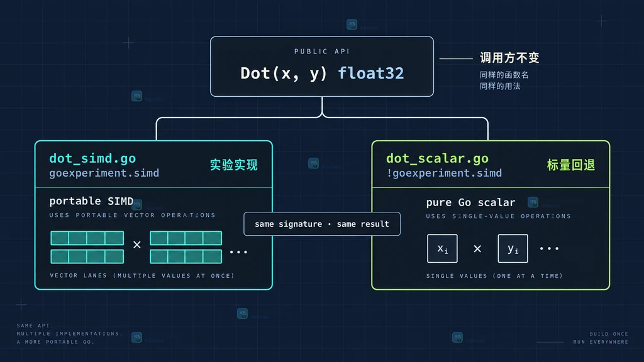Click MULTIPLE IMPLEMENTATIONS. footer line
Image resolution: width=644 pixels, height=362 pixels.
70,334
